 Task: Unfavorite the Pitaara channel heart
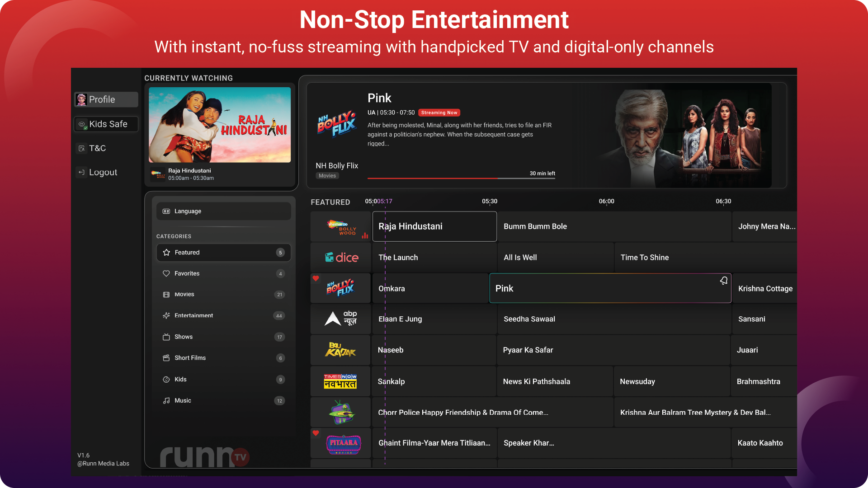point(316,433)
